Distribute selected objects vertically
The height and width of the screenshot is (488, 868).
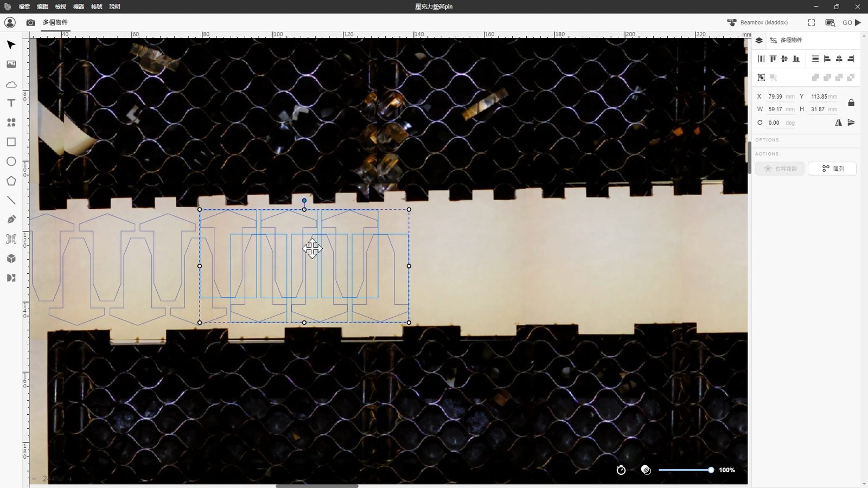[x=815, y=59]
